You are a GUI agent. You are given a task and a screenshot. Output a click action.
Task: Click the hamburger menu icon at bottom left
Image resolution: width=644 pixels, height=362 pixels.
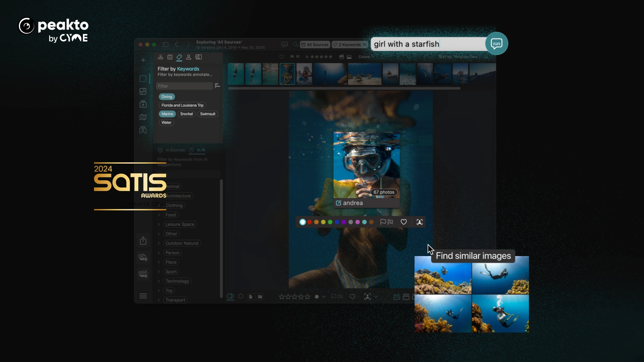pos(143,296)
